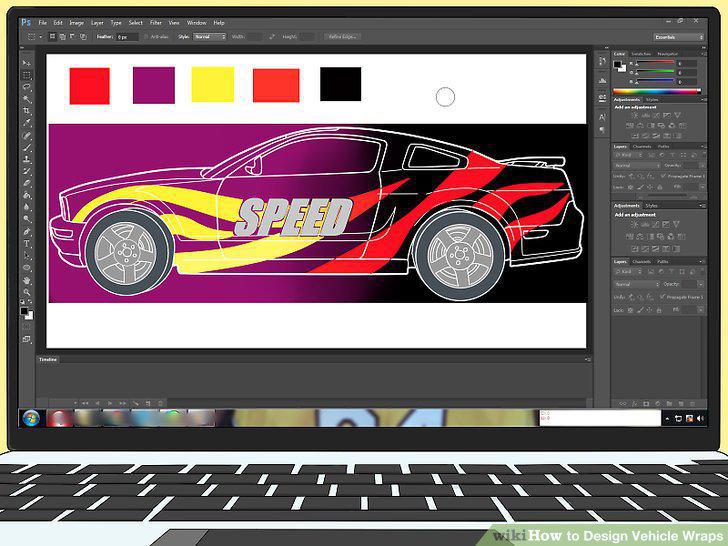
Task: Select the Lasso tool
Action: pos(27,87)
